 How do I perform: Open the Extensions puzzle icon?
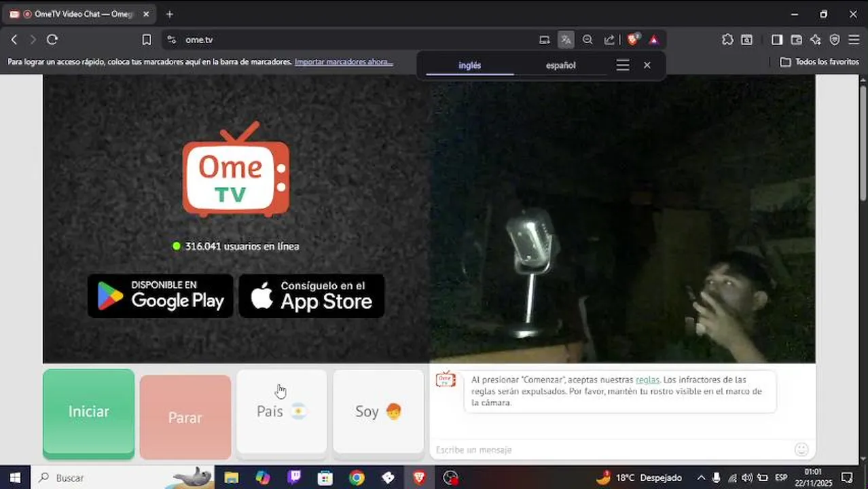[x=727, y=39]
